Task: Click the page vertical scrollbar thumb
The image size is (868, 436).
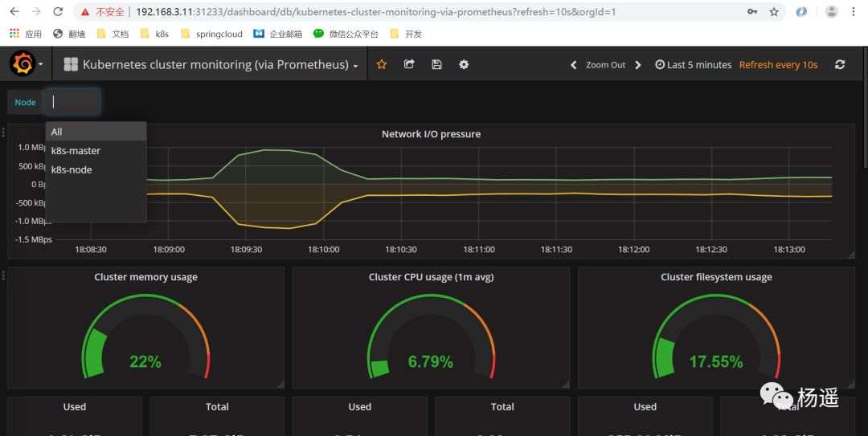Action: [x=866, y=108]
